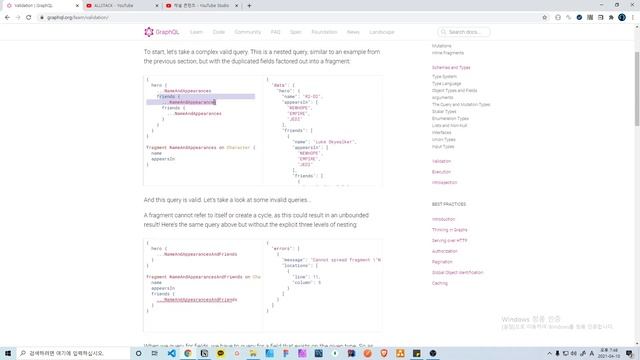The image size is (640, 360).
Task: Open the News nav item
Action: click(x=353, y=32)
